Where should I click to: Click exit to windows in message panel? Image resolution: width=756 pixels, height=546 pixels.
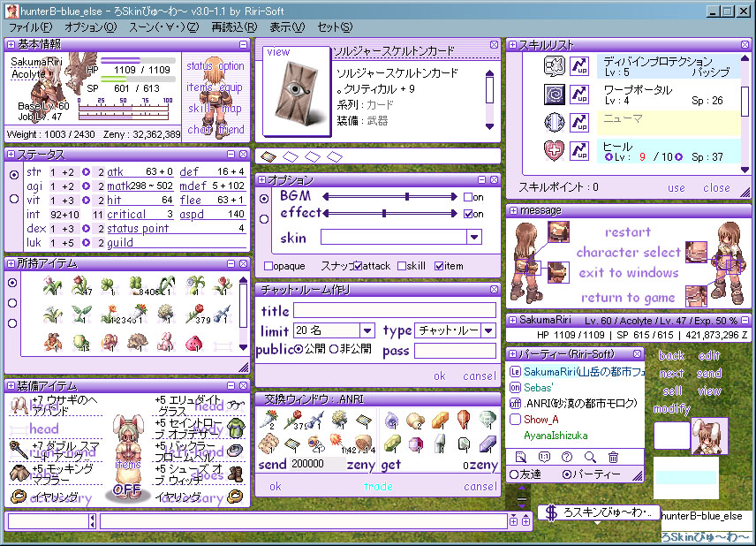tap(629, 272)
